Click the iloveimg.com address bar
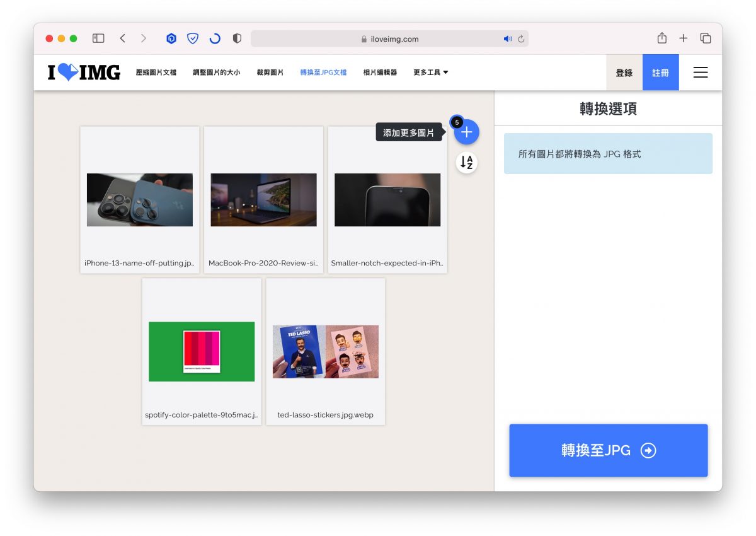Image resolution: width=756 pixels, height=536 pixels. tap(389, 39)
